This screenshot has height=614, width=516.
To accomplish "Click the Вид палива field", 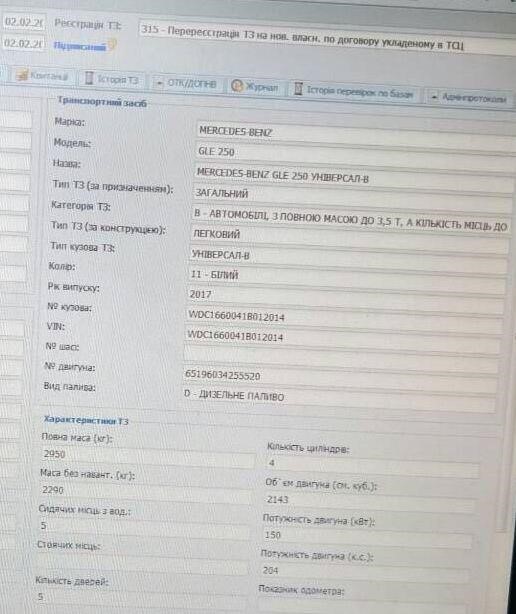I will (339, 399).
